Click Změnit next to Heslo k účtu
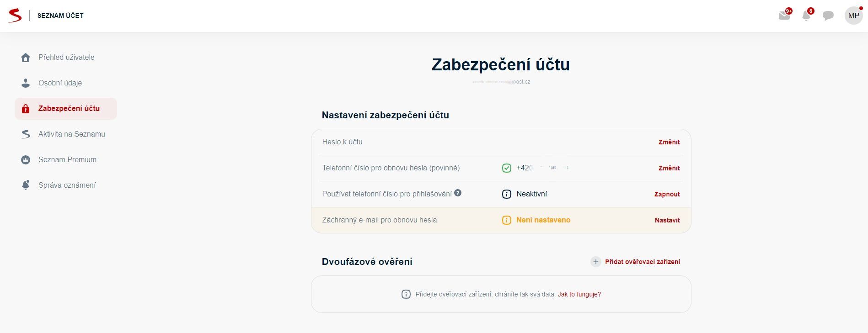 (x=670, y=142)
